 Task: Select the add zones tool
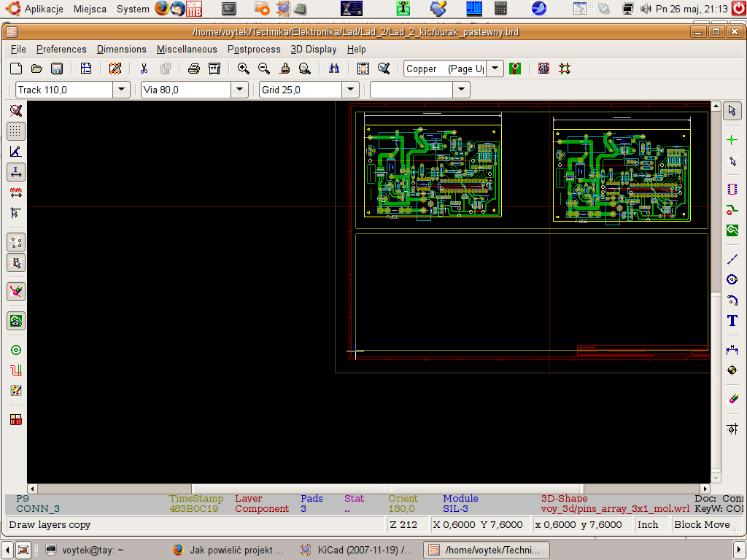coord(732,230)
